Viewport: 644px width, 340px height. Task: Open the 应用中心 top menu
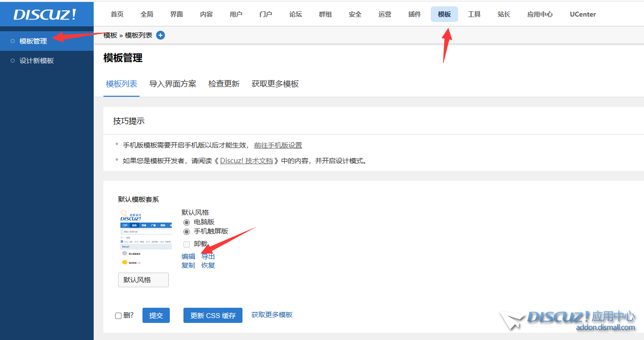pyautogui.click(x=540, y=14)
